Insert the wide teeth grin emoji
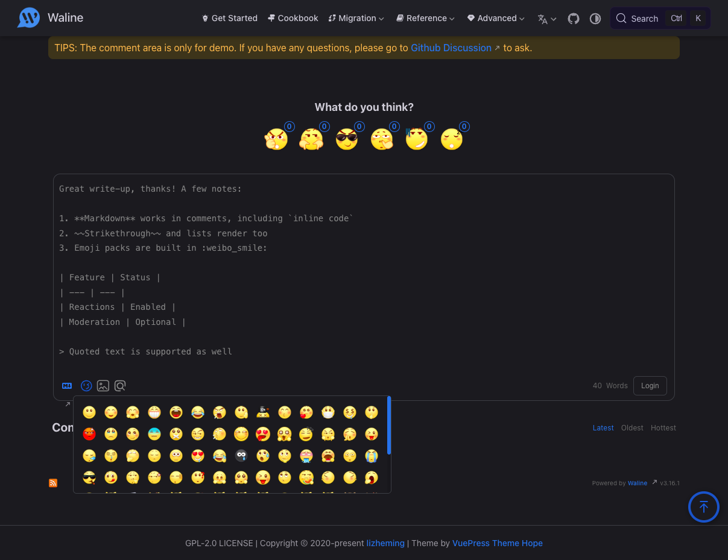Screen dimensions: 728x560 [x=154, y=412]
